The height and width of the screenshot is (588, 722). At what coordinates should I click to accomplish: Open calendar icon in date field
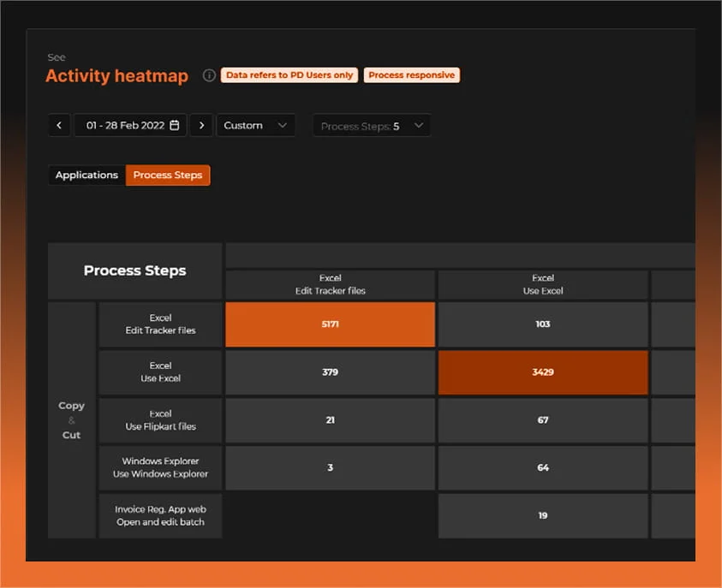(175, 126)
